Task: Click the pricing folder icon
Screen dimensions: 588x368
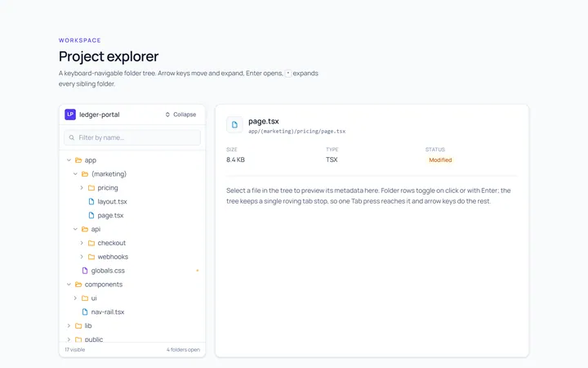Action: (x=91, y=188)
